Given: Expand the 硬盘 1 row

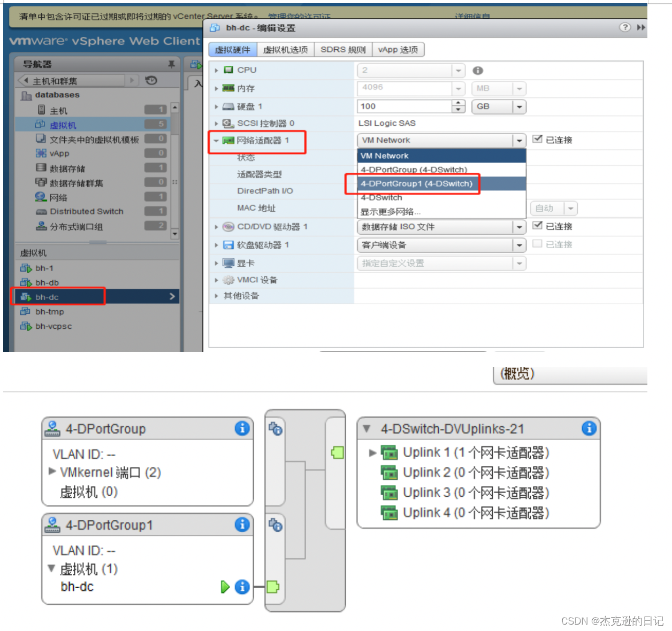Looking at the screenshot, I should point(216,106).
